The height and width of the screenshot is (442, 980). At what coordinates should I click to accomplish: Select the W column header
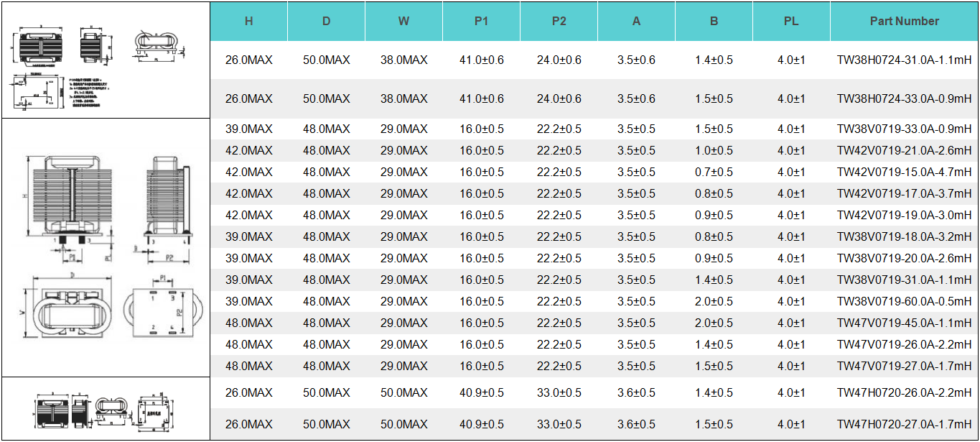403,22
